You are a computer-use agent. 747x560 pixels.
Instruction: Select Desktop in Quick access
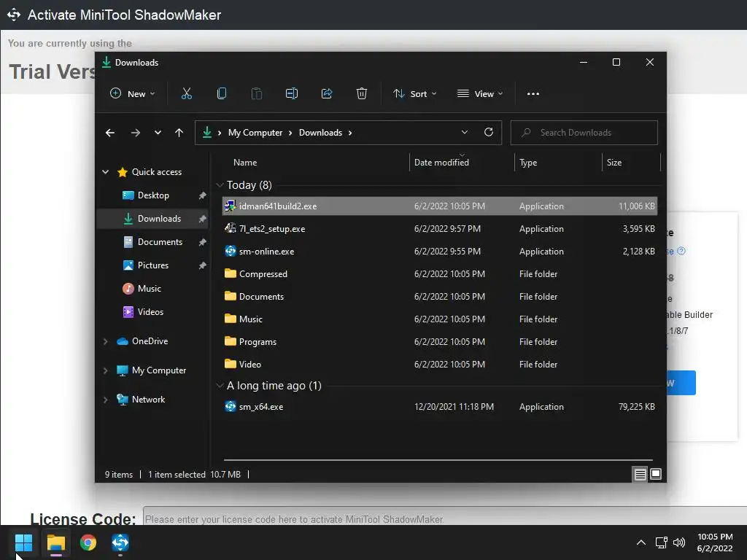[x=153, y=195]
